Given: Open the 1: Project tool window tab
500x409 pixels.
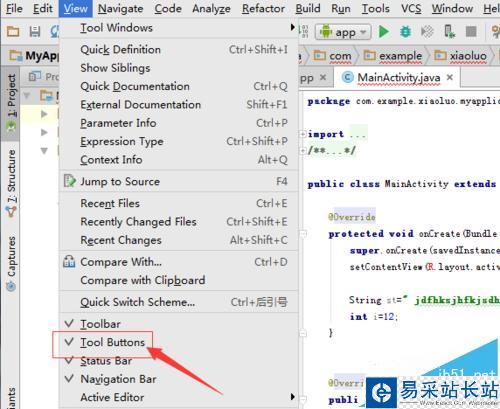Looking at the screenshot, I should [11, 103].
